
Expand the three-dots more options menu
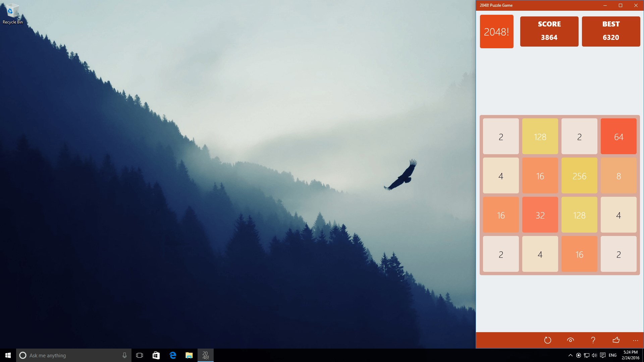[x=635, y=340]
